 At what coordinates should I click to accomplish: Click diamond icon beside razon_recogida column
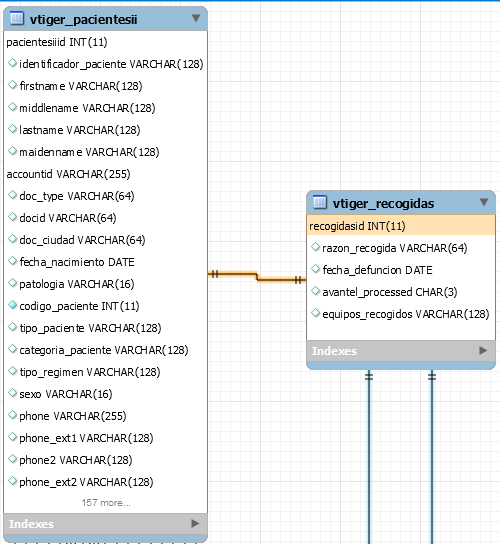(x=315, y=247)
